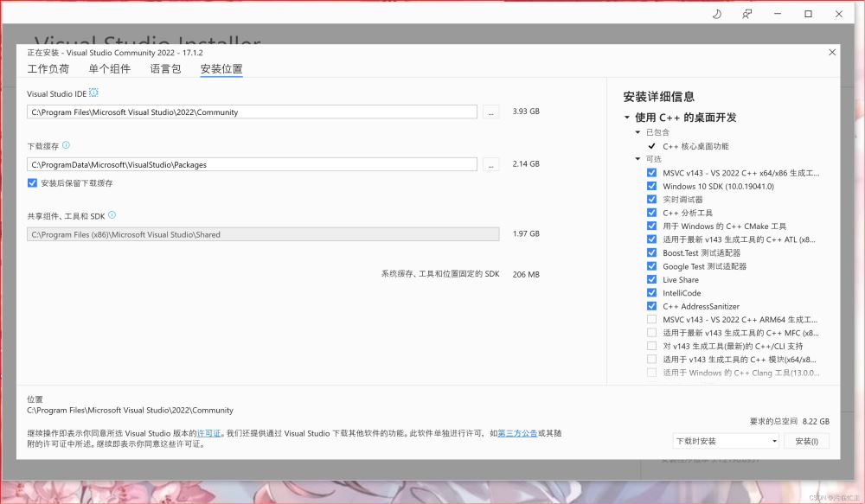This screenshot has height=504, width=865.
Task: Switch to the 工作负荷 tab
Action: click(x=48, y=69)
